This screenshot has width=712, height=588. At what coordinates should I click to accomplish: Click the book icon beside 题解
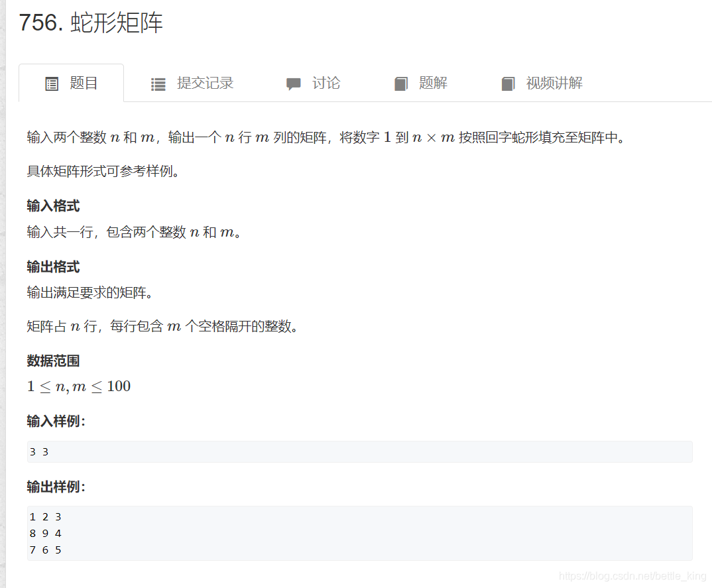tap(401, 84)
